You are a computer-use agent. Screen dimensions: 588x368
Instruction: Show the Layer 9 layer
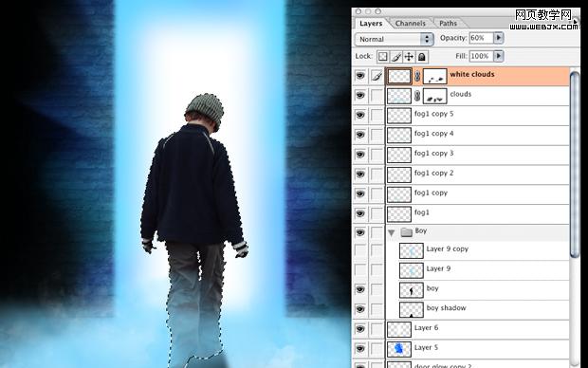coord(360,269)
